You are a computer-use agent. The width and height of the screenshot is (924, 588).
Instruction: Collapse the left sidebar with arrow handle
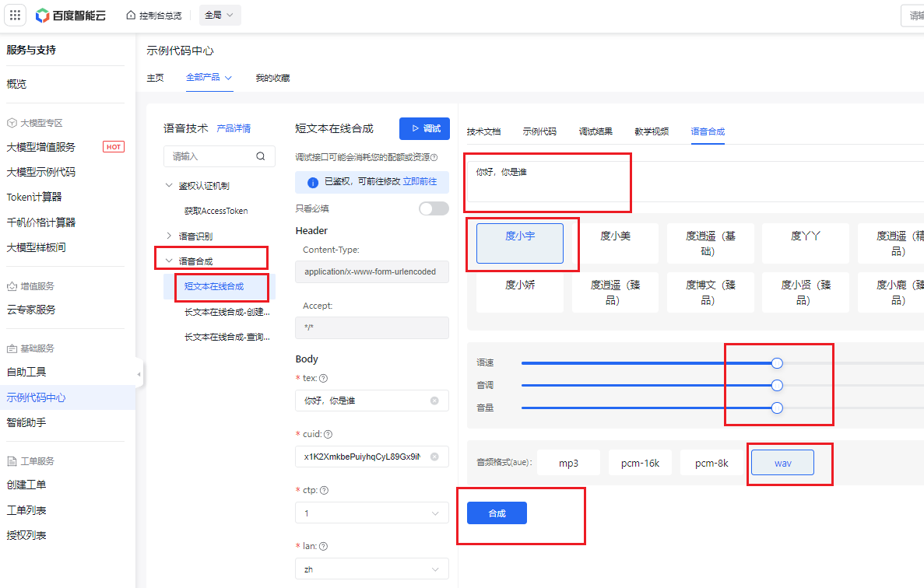[139, 374]
